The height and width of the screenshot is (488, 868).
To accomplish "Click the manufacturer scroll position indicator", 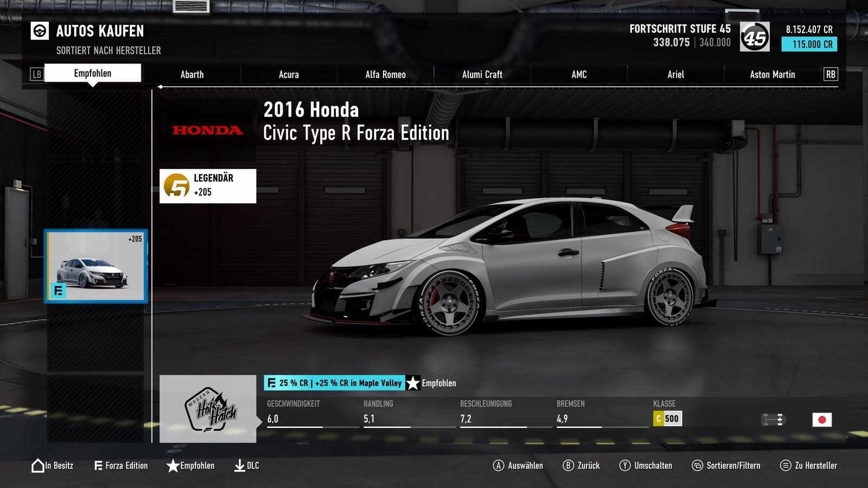I will pos(161,87).
